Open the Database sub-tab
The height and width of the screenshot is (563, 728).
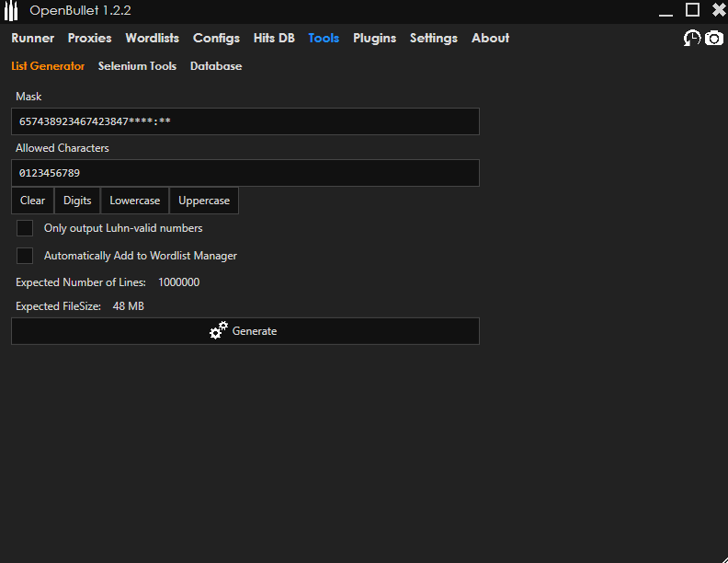[x=216, y=66]
